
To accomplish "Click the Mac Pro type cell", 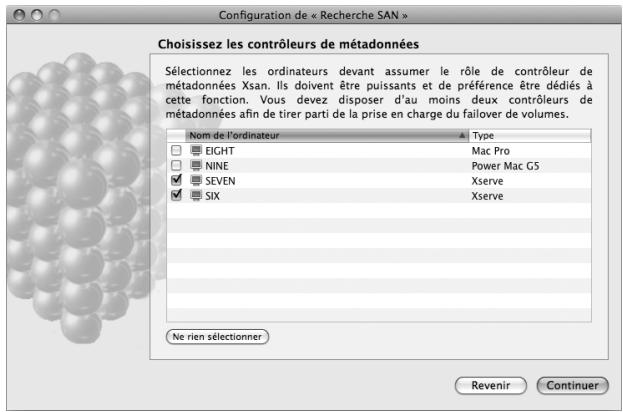I will (491, 151).
